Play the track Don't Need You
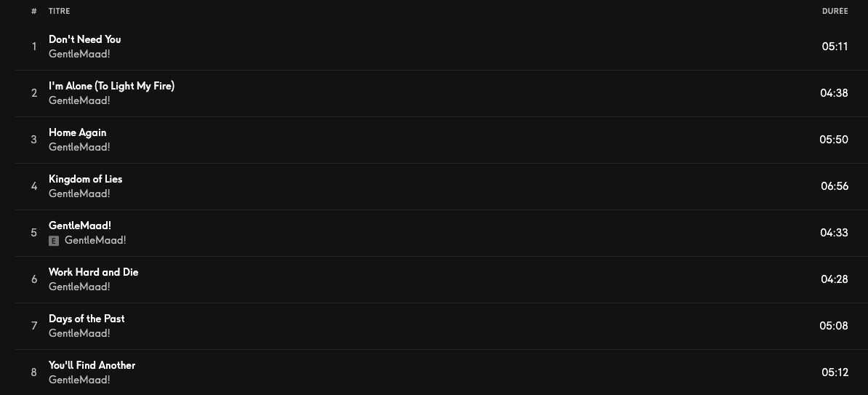 [85, 39]
